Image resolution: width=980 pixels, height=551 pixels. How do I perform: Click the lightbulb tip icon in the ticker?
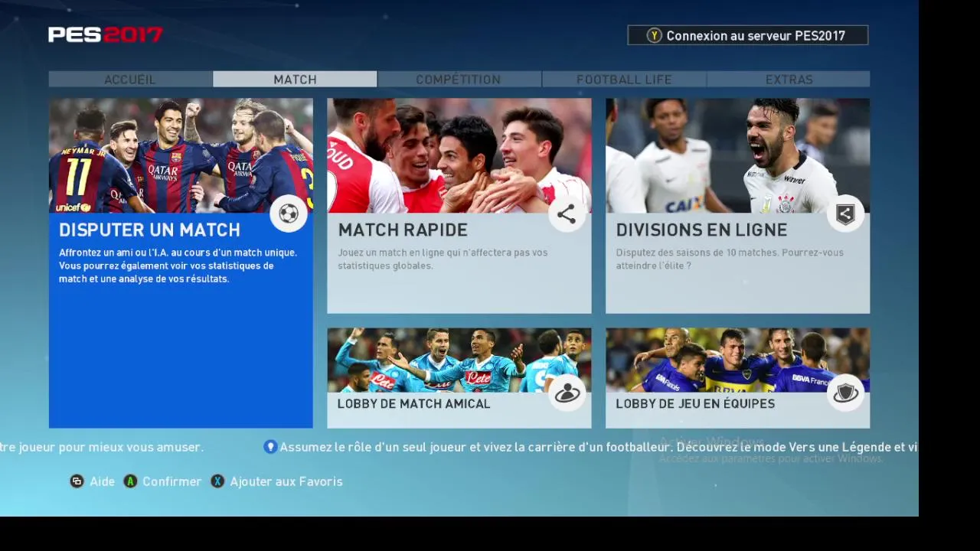[x=270, y=447]
